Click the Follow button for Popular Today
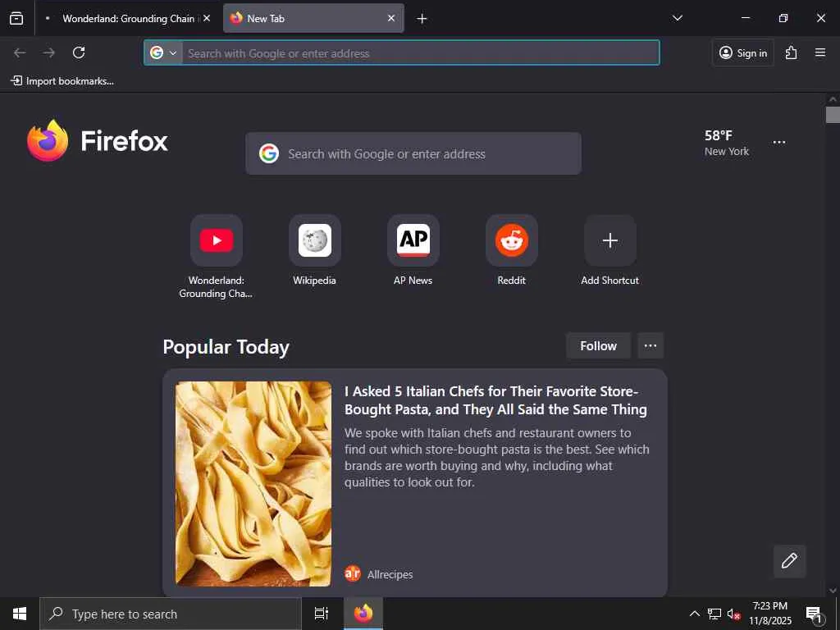The height and width of the screenshot is (630, 840). click(598, 346)
